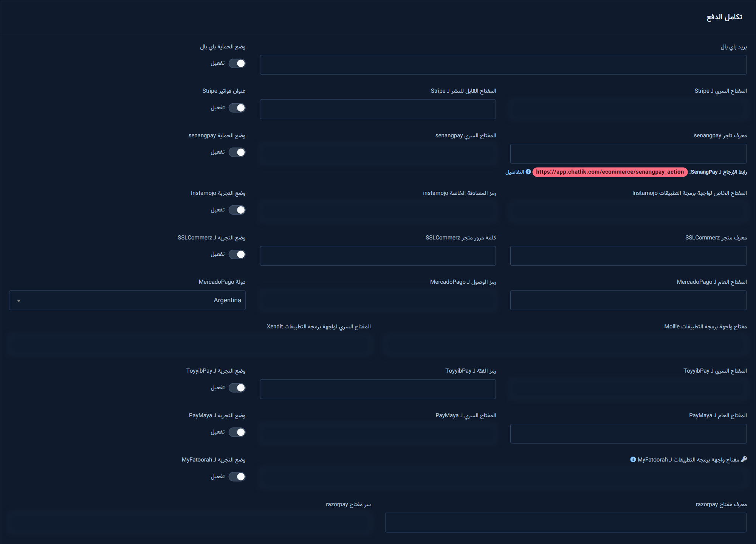The width and height of the screenshot is (756, 544).
Task: Focus the MyFatoorah API key field
Action: pyautogui.click(x=503, y=478)
